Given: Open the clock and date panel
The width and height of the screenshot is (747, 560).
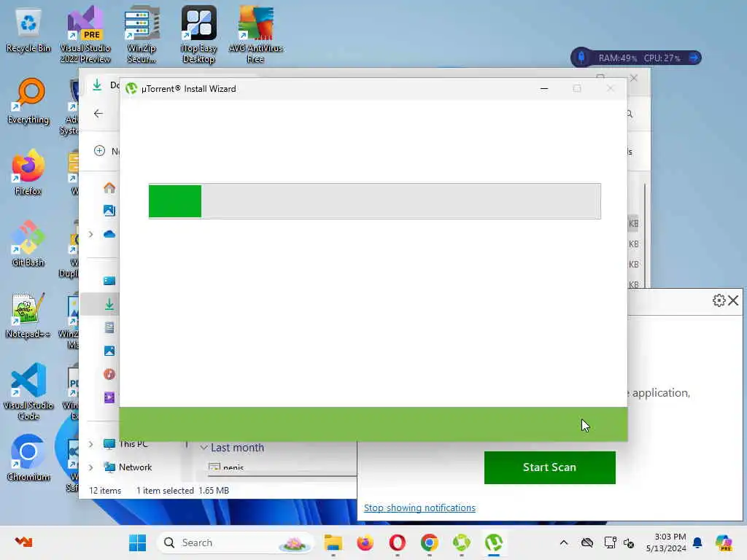Looking at the screenshot, I should point(666,542).
